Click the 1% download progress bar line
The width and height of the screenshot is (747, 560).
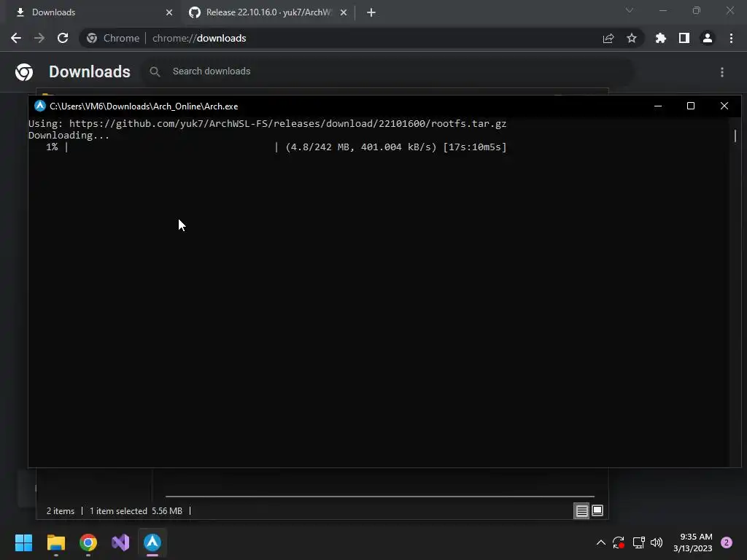click(276, 147)
